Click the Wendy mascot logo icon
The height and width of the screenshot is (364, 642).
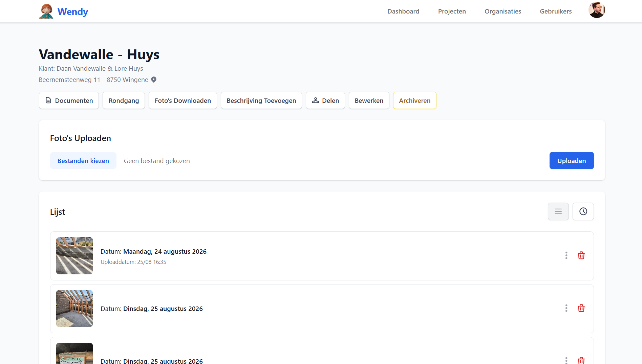click(x=46, y=11)
